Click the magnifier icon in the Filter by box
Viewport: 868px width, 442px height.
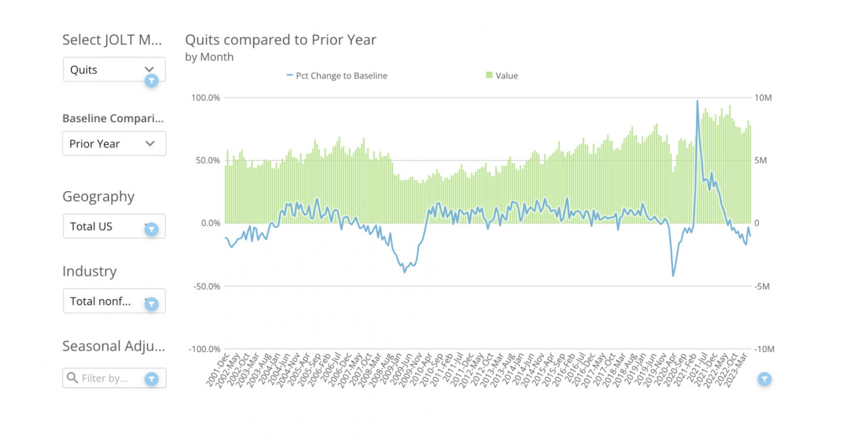73,378
